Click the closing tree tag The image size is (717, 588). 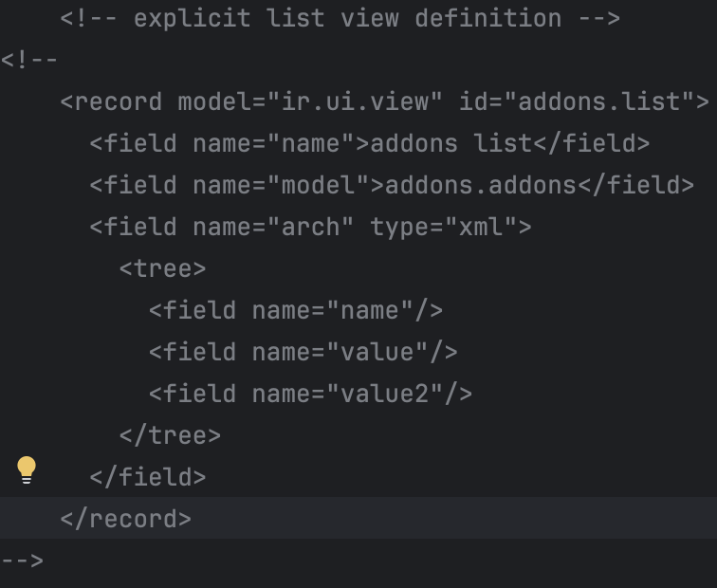[x=170, y=435]
